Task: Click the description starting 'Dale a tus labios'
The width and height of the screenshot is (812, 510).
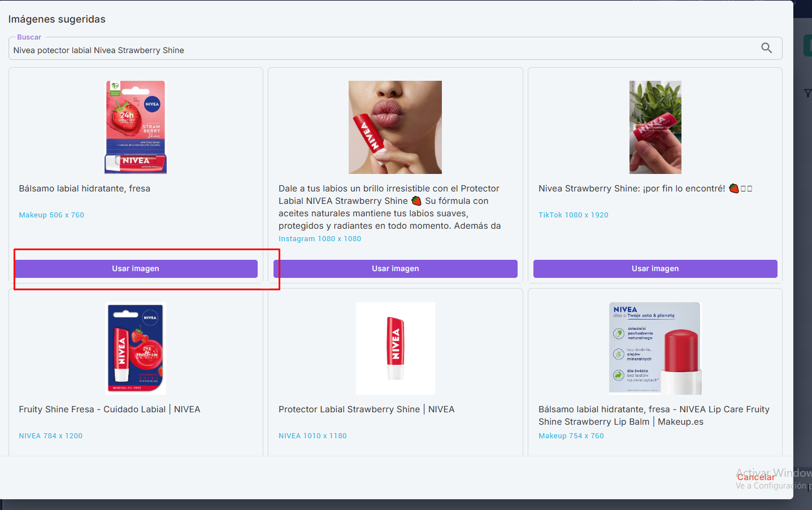Action: (x=390, y=207)
